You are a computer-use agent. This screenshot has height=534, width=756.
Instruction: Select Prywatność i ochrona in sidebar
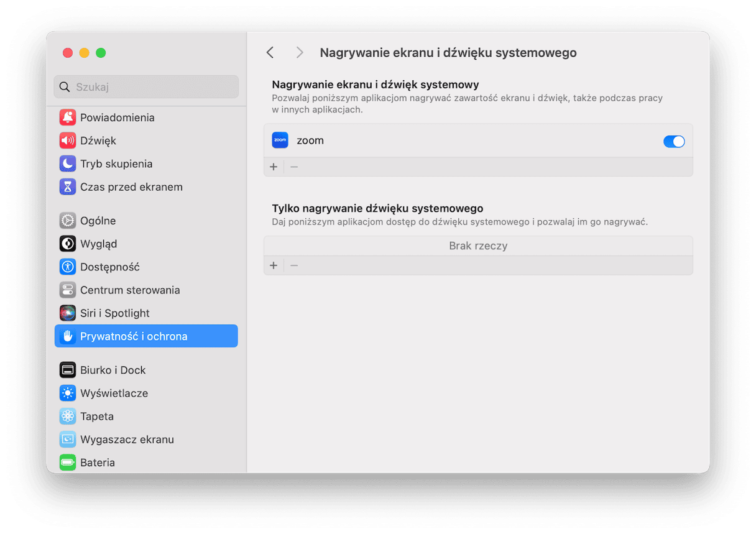(146, 336)
